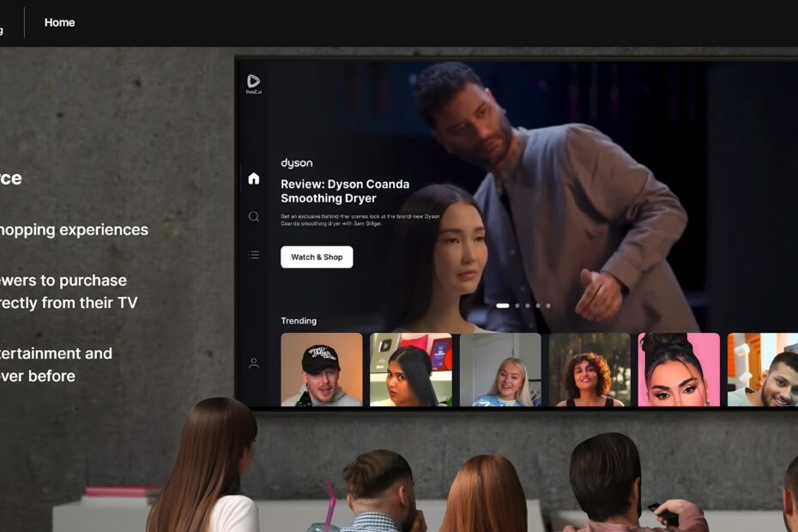The image size is (798, 532).
Task: Select the pink background trending video thumbnail
Action: point(679,369)
